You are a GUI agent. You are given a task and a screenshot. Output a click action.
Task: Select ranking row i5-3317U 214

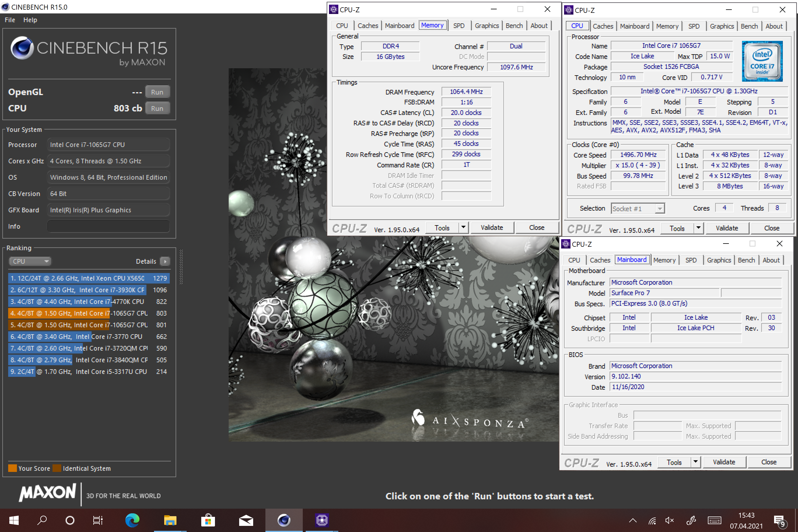[x=89, y=372]
